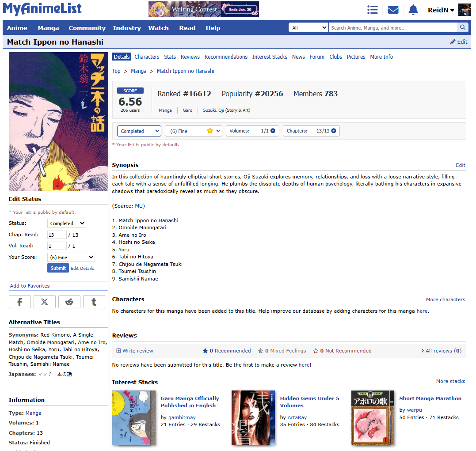The image size is (476, 451).
Task: Open Read navigation menu
Action: coord(187,28)
